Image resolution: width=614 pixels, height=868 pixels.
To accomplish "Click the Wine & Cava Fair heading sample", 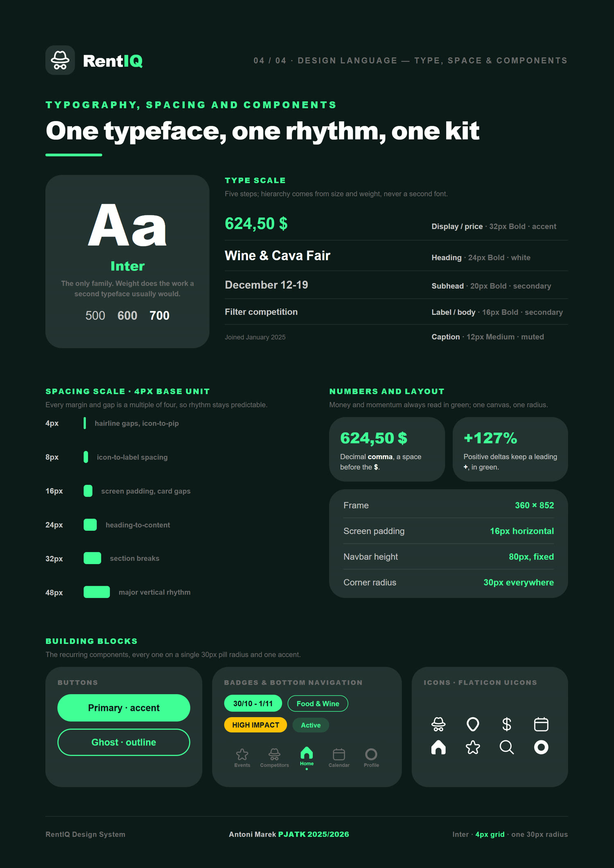I will 278,256.
